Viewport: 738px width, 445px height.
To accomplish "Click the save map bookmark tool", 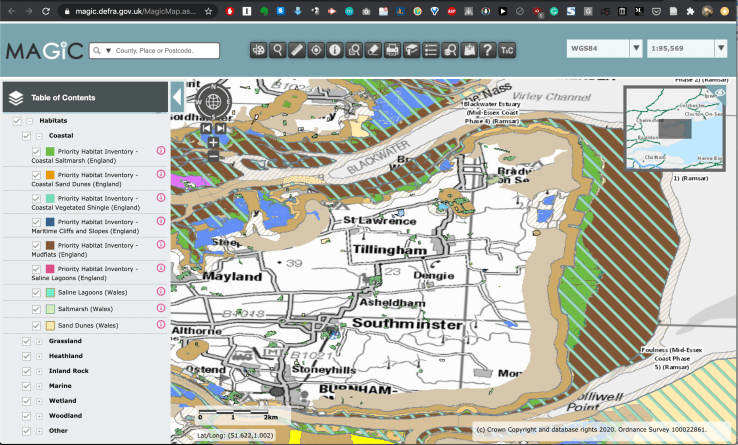I will (469, 50).
